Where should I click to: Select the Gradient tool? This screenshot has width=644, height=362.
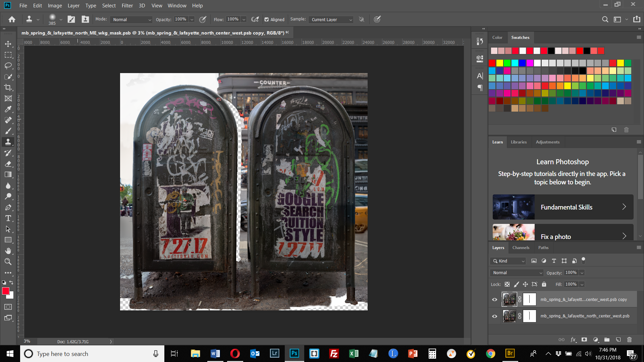[8, 175]
